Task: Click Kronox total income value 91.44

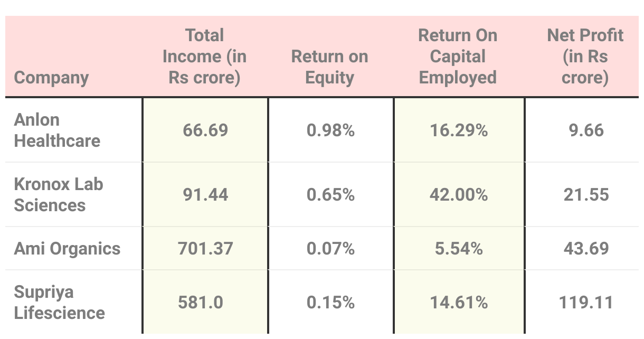Action: (x=205, y=195)
